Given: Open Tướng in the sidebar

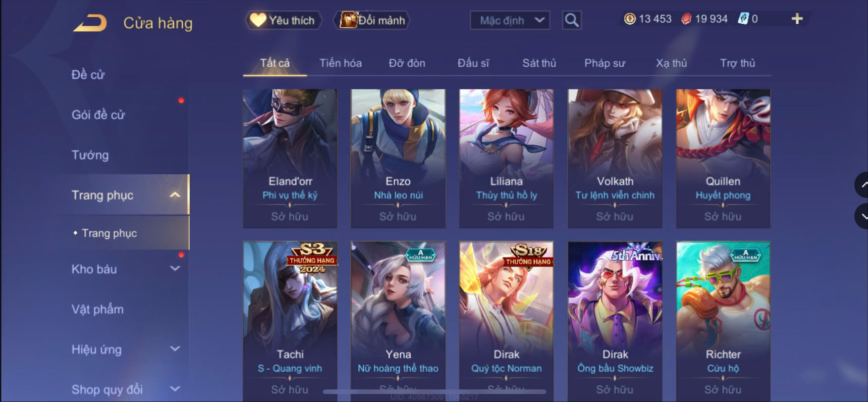Looking at the screenshot, I should (90, 155).
